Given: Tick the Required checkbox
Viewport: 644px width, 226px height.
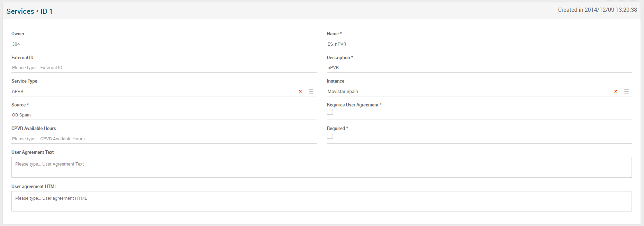Looking at the screenshot, I should [x=330, y=136].
